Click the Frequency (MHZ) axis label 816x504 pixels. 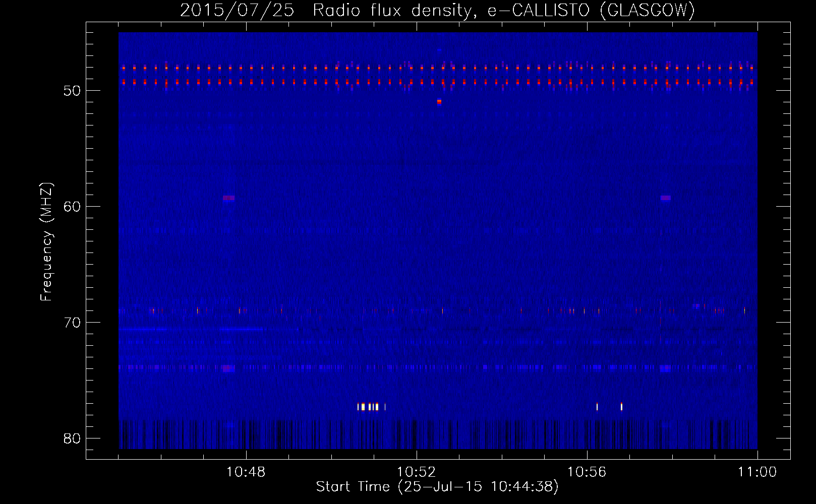[46, 242]
